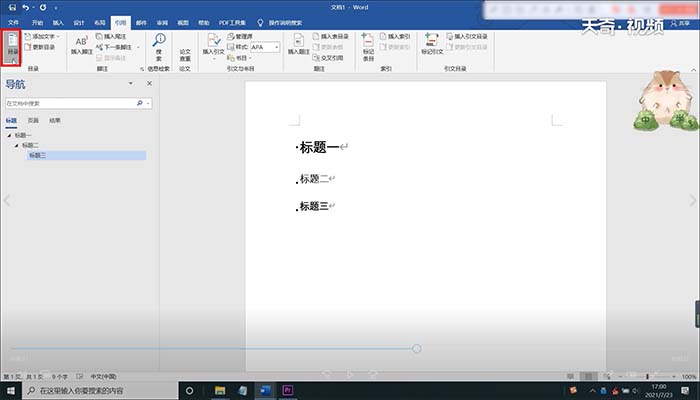Select the 结果 tab in navigation pane
The height and width of the screenshot is (400, 700).
click(x=54, y=121)
